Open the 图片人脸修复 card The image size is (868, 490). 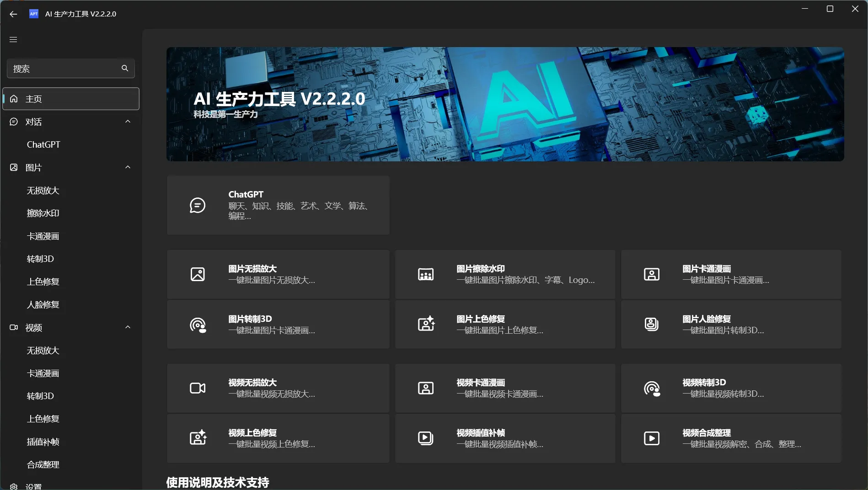click(731, 325)
